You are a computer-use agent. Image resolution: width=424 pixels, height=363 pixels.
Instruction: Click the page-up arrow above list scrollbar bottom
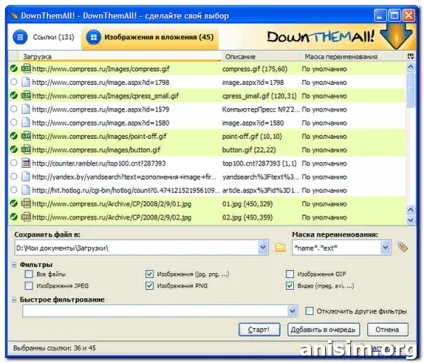pos(411,210)
